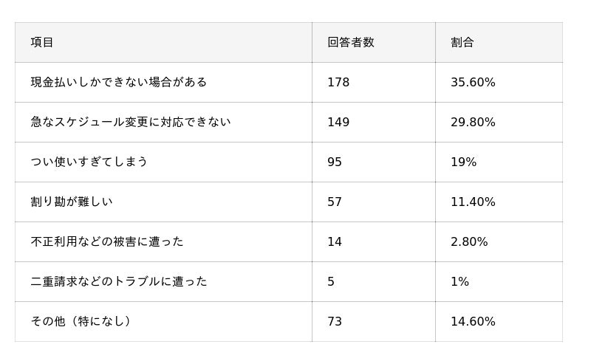The width and height of the screenshot is (591, 364).
Task: Click the respondent count 178
Action: [x=338, y=83]
